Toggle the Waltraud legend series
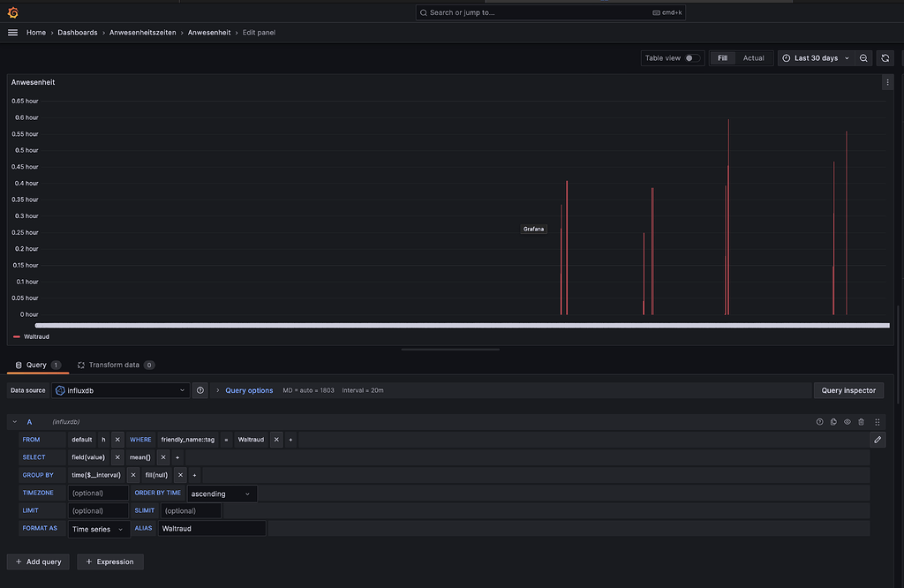Viewport: 904px width, 588px height. coord(37,336)
